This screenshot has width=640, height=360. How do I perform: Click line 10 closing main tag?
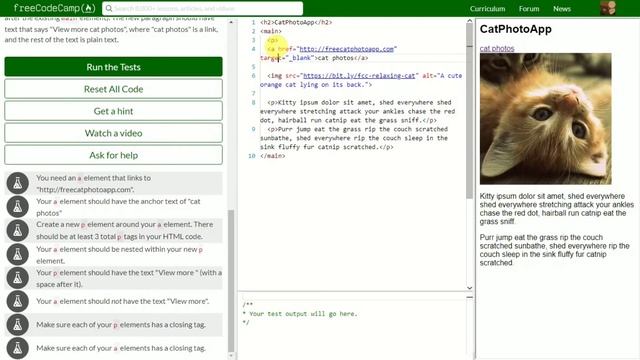[273, 156]
